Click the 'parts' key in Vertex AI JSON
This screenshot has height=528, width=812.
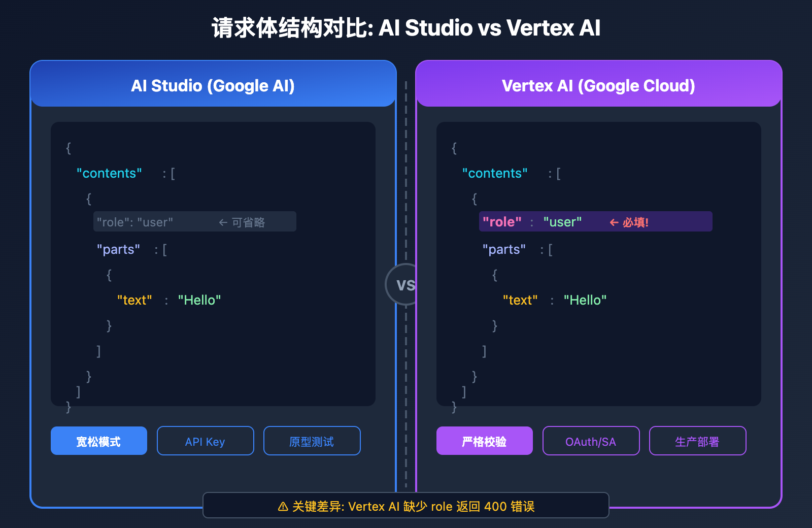point(504,249)
